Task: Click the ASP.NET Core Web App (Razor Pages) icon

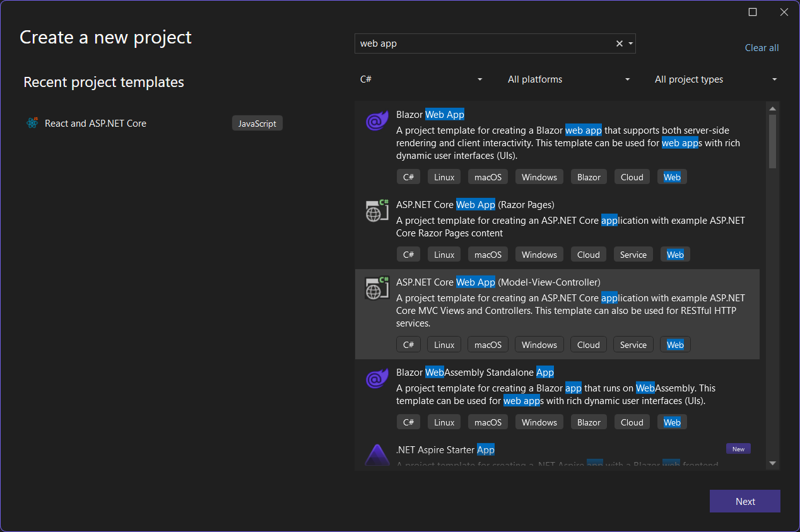Action: (x=377, y=211)
